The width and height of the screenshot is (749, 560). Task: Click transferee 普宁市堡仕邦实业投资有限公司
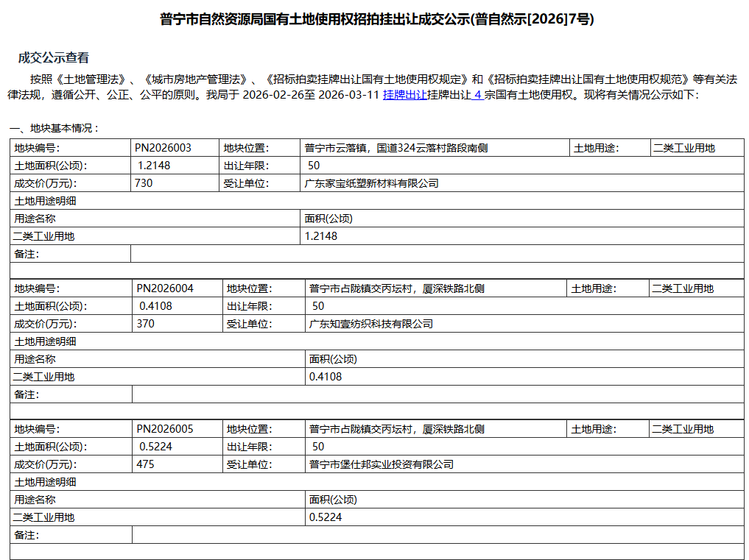click(x=381, y=464)
